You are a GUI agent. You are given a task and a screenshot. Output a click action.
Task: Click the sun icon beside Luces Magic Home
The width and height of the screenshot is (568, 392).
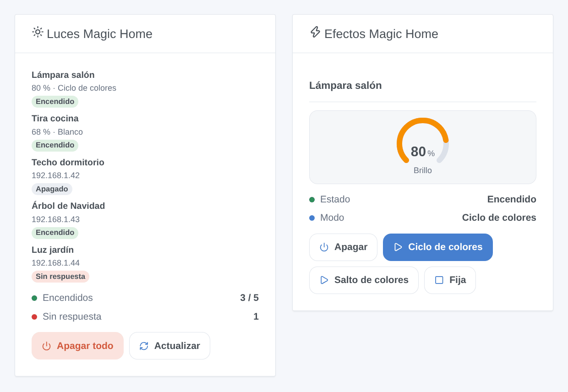coord(38,32)
